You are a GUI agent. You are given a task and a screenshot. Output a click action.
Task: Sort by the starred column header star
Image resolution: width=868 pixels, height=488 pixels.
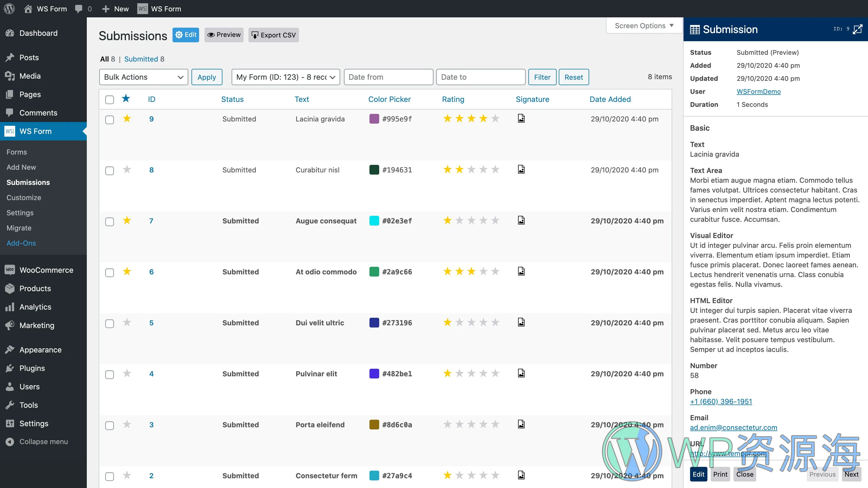click(x=126, y=99)
